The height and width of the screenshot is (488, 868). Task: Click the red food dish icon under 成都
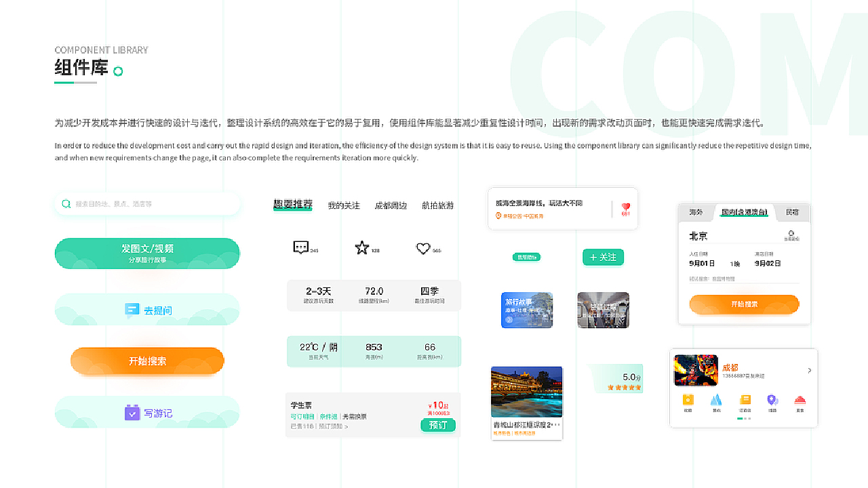pos(800,400)
